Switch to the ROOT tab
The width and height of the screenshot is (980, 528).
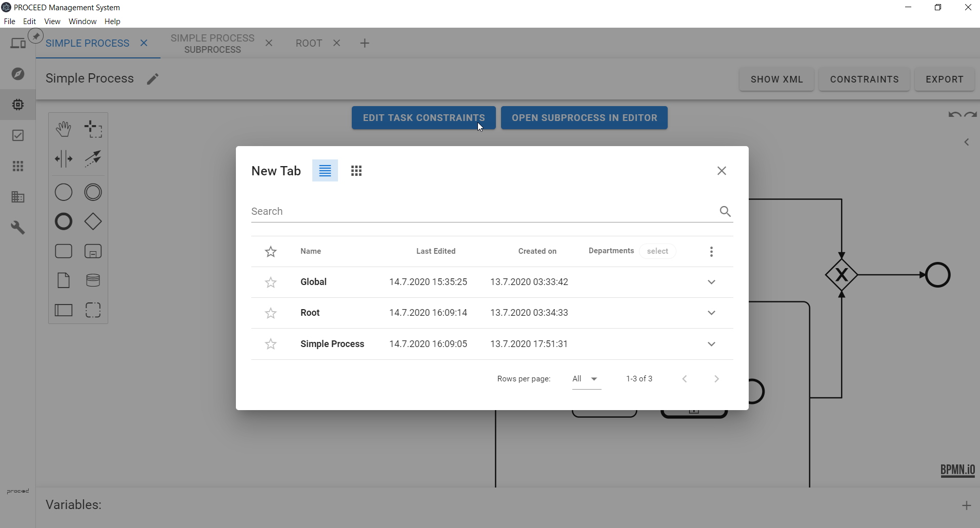(x=309, y=44)
